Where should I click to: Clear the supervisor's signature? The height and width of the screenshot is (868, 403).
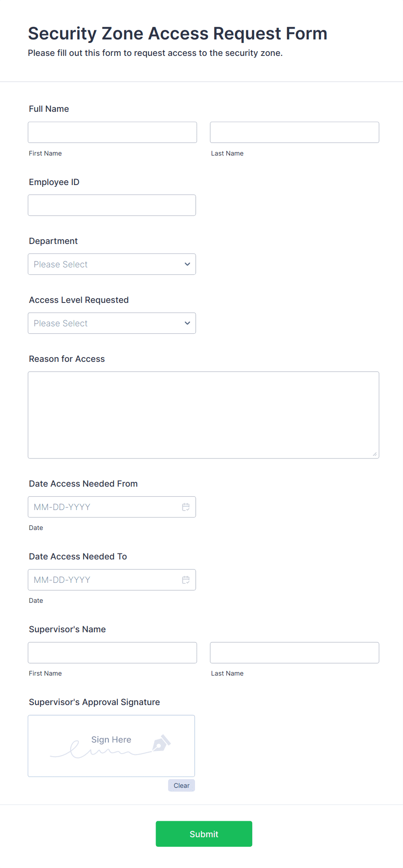coord(181,786)
